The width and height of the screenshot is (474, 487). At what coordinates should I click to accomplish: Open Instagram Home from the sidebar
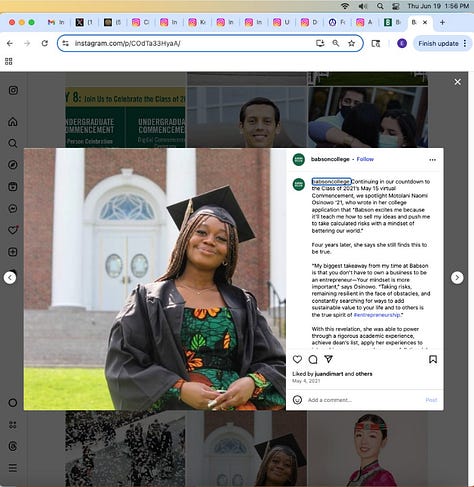[13, 122]
